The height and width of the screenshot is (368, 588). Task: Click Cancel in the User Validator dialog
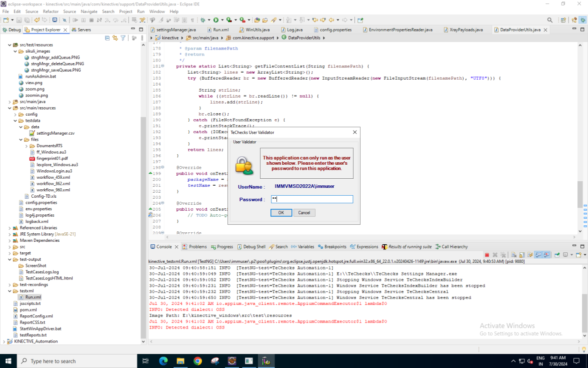point(304,213)
